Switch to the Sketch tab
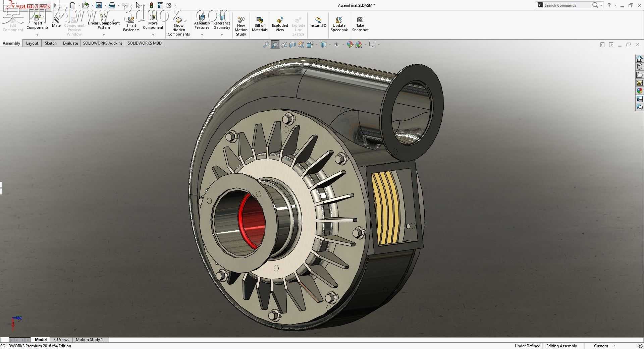This screenshot has width=644, height=349. click(x=51, y=43)
